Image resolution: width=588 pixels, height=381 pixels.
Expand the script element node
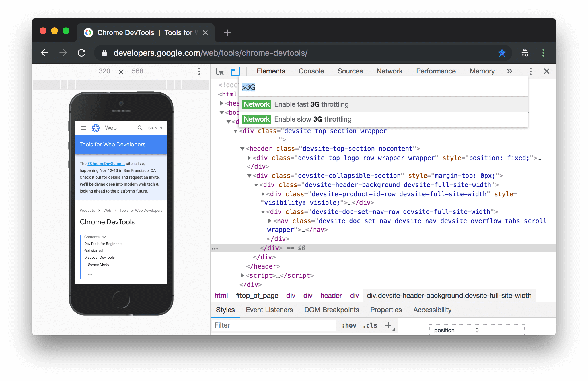click(x=242, y=275)
